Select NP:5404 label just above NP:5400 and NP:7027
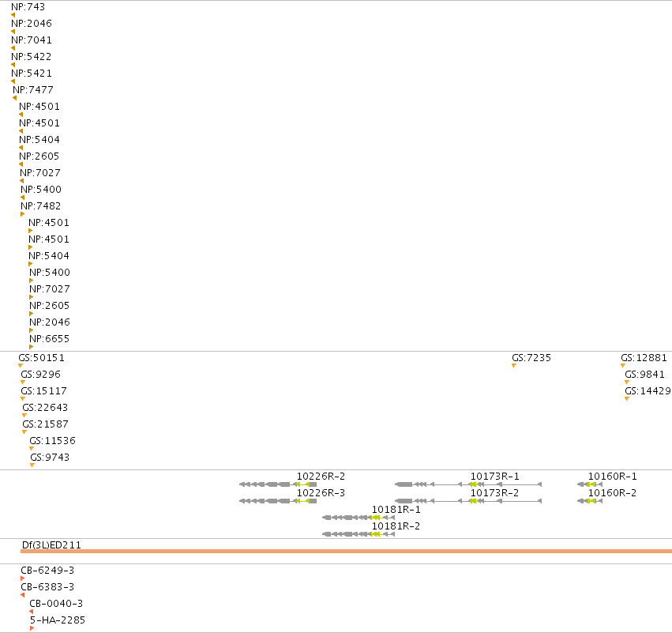Screen dimensions: 672x633 pos(49,256)
